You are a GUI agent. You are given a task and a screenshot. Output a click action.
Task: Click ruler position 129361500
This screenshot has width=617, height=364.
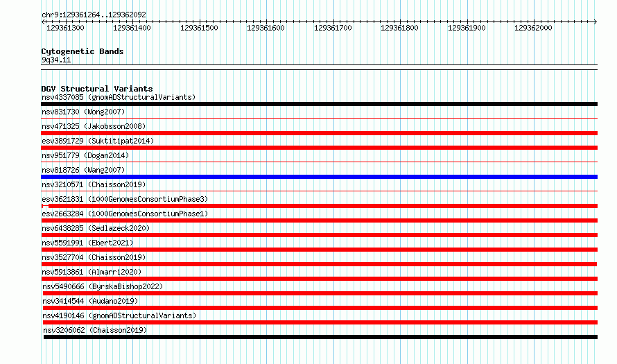199,28
